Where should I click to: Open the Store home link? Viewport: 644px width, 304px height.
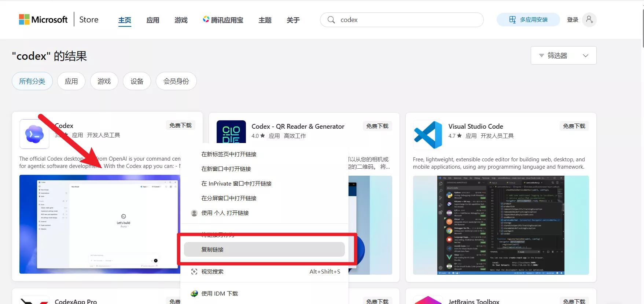(89, 19)
